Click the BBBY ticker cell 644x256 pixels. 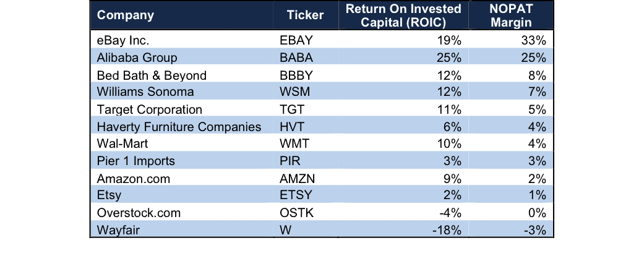click(x=296, y=75)
